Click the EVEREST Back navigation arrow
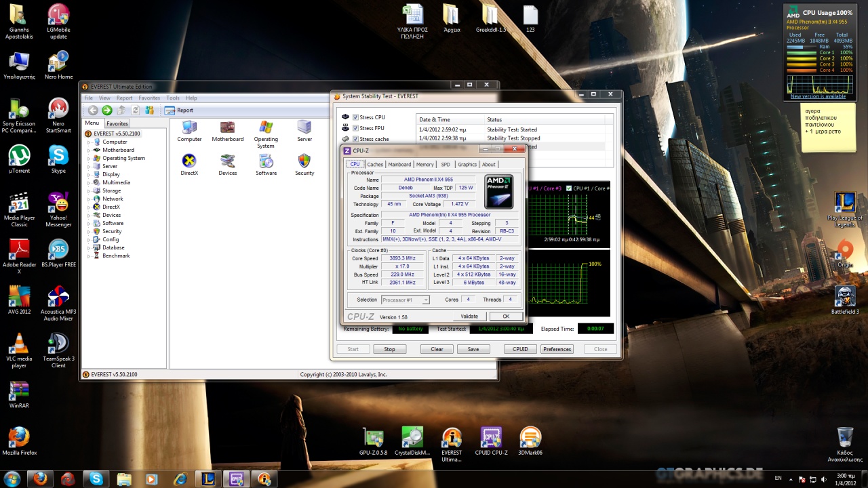The height and width of the screenshot is (488, 868). (x=93, y=110)
